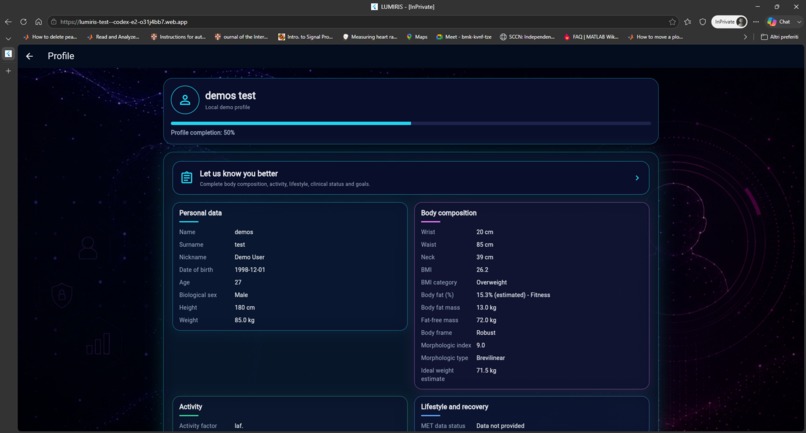Open 'Intro. to Signal Pro...' bookmark

click(x=305, y=37)
